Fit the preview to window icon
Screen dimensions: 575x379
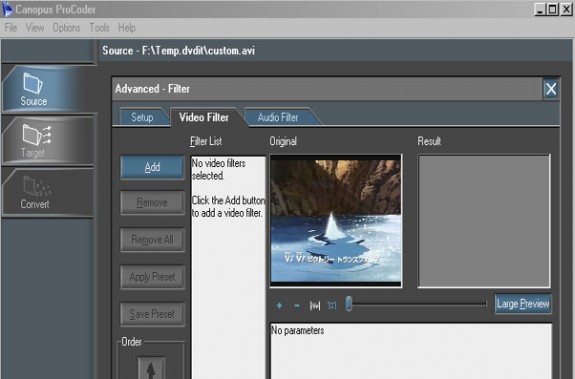(x=315, y=305)
